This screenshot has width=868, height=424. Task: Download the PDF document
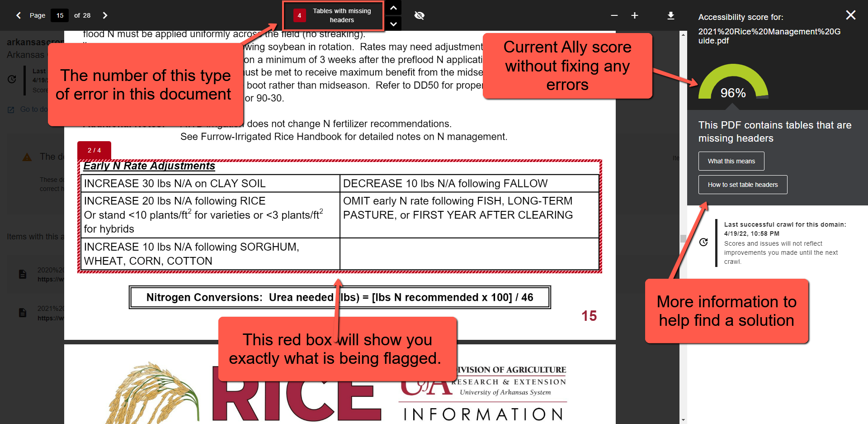coord(671,15)
